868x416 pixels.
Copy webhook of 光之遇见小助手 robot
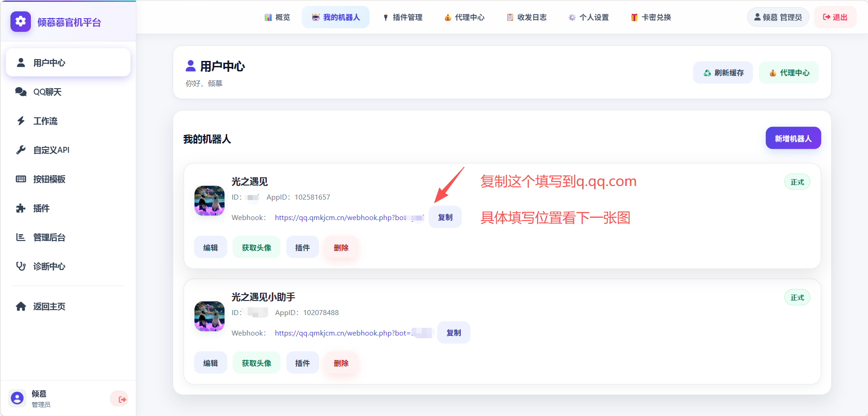coord(454,333)
